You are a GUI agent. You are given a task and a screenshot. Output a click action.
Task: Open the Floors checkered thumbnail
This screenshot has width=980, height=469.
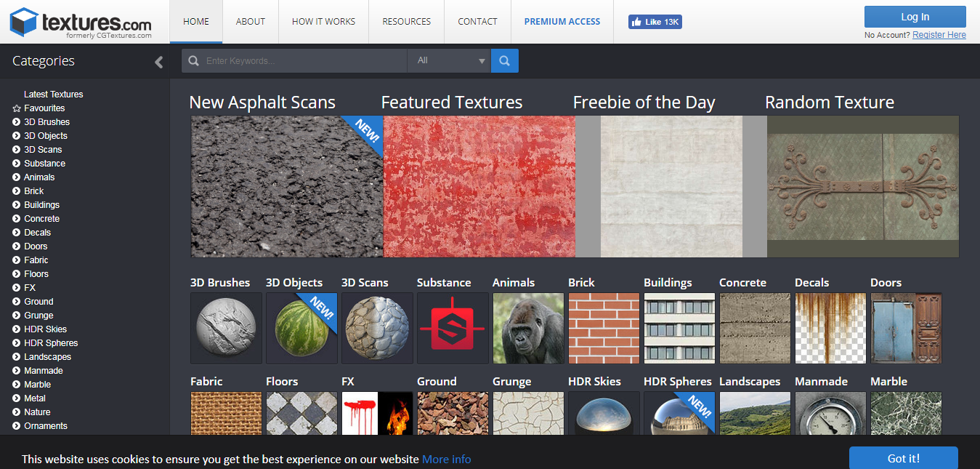(301, 413)
